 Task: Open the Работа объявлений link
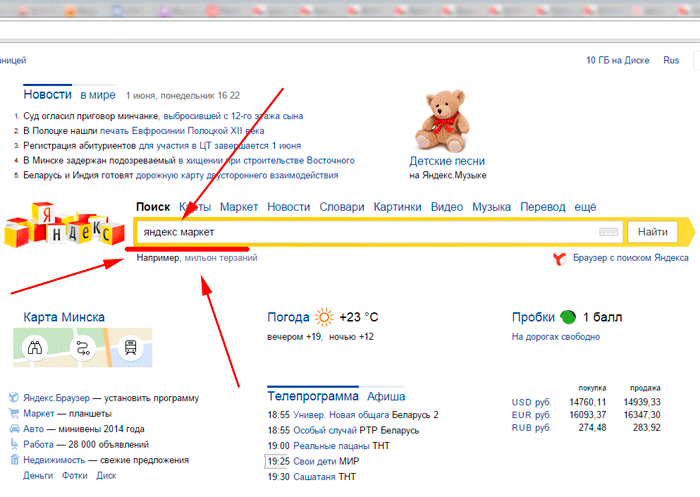[86, 445]
